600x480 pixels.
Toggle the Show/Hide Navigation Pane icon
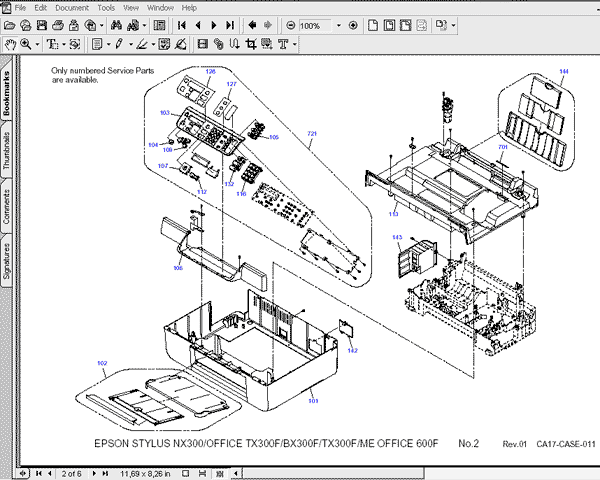coord(159,26)
